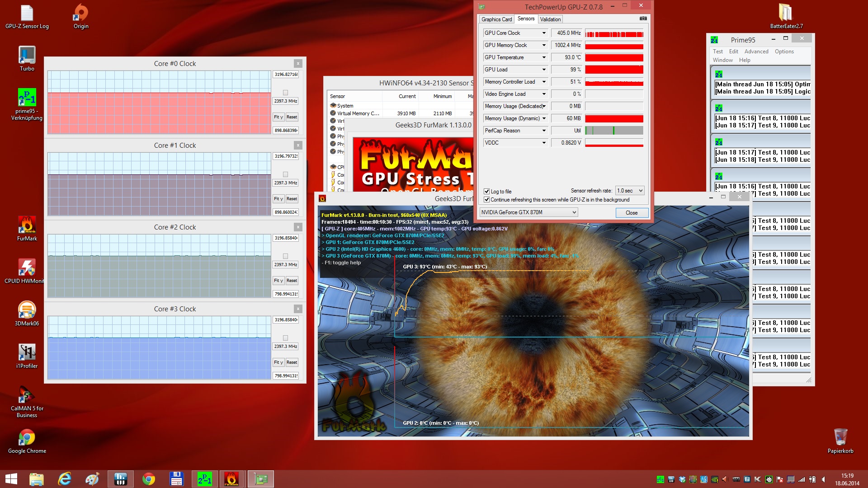The width and height of the screenshot is (868, 488).
Task: Click the floppy disk taskbar icon
Action: (176, 479)
